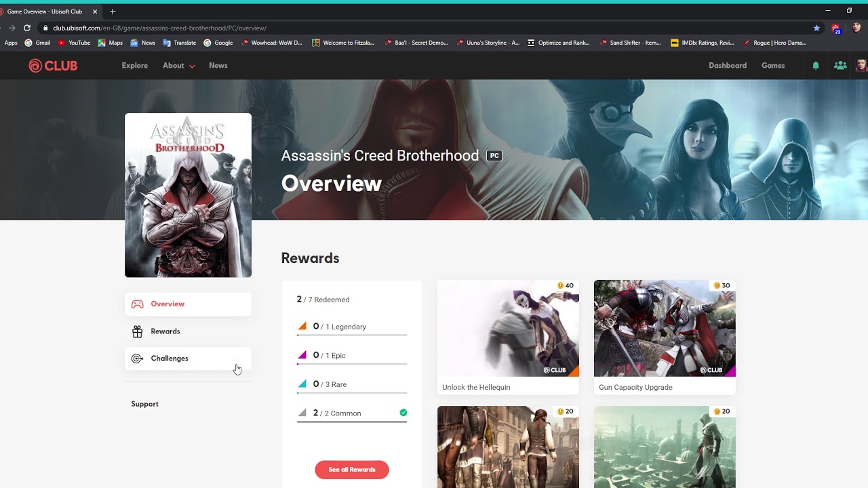Open the Google bookmark
The width and height of the screenshot is (868, 488).
(218, 43)
